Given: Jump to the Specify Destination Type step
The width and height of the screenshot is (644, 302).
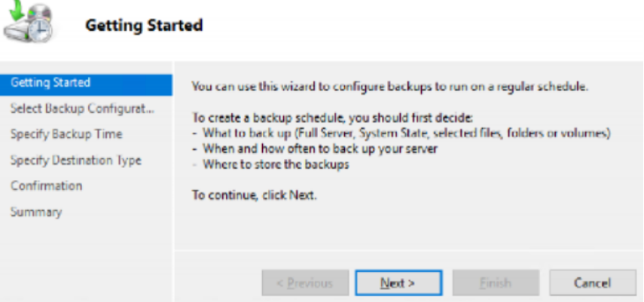Looking at the screenshot, I should [x=76, y=160].
